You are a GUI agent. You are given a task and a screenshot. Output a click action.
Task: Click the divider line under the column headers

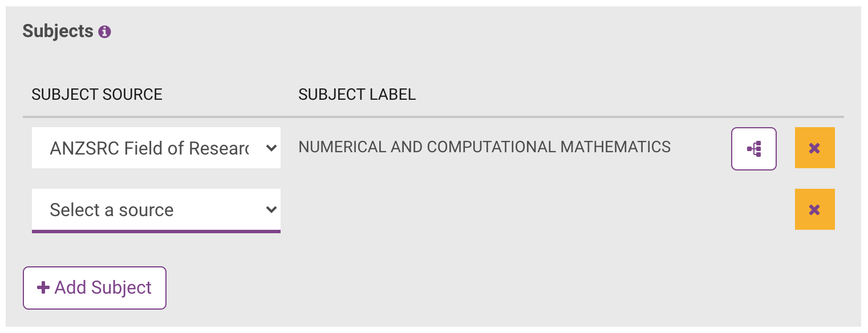(433, 117)
